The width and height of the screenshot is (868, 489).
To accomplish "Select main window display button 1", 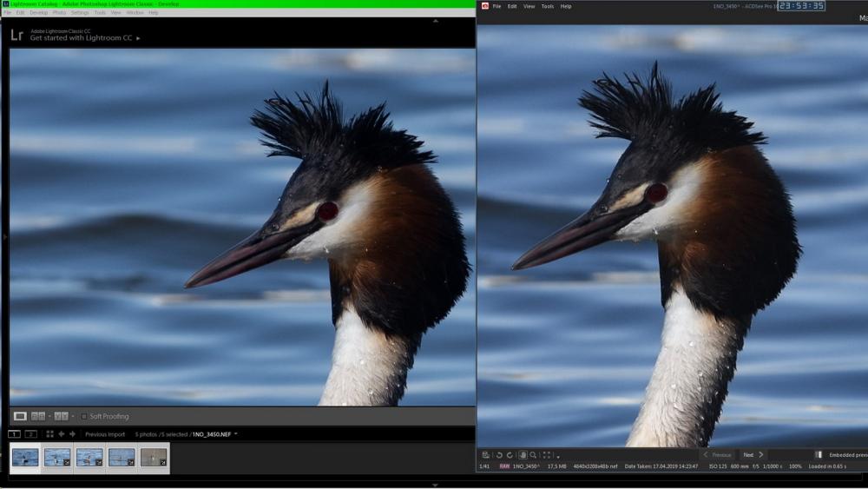I will click(x=15, y=434).
